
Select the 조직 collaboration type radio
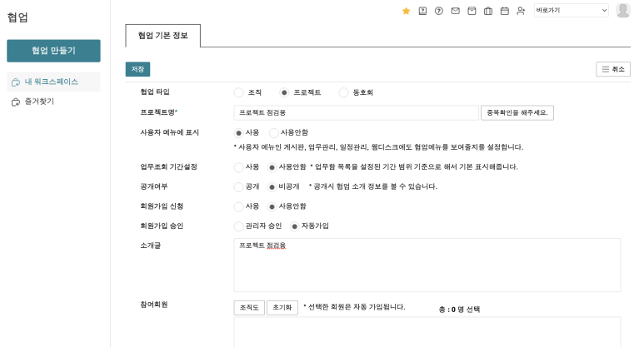click(239, 92)
